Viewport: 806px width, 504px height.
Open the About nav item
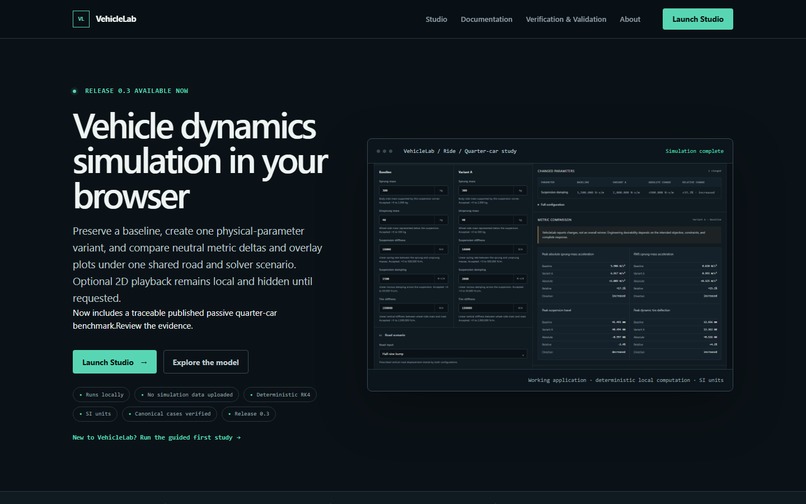(630, 19)
